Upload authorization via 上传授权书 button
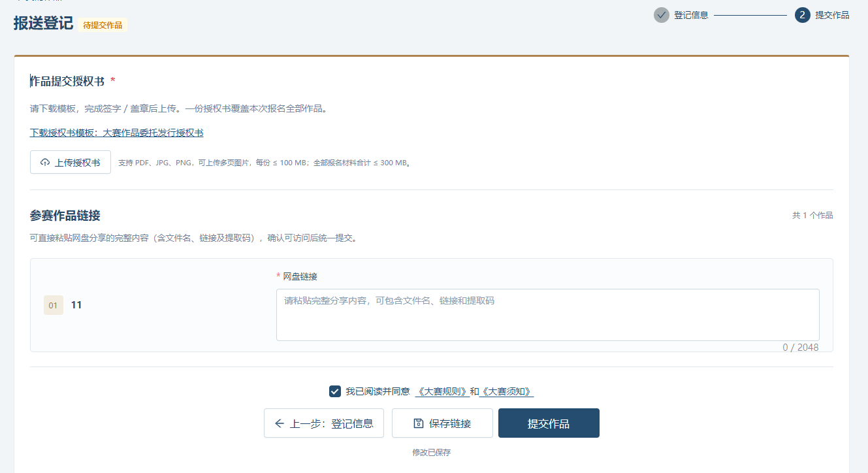Viewport: 868px width, 473px height. tap(71, 162)
